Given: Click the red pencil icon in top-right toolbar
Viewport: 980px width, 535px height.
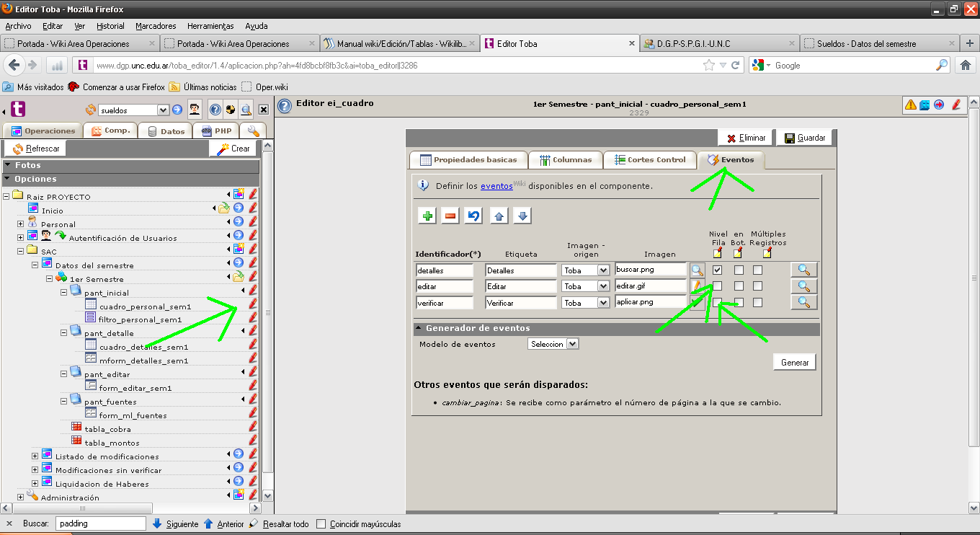Looking at the screenshot, I should (956, 105).
